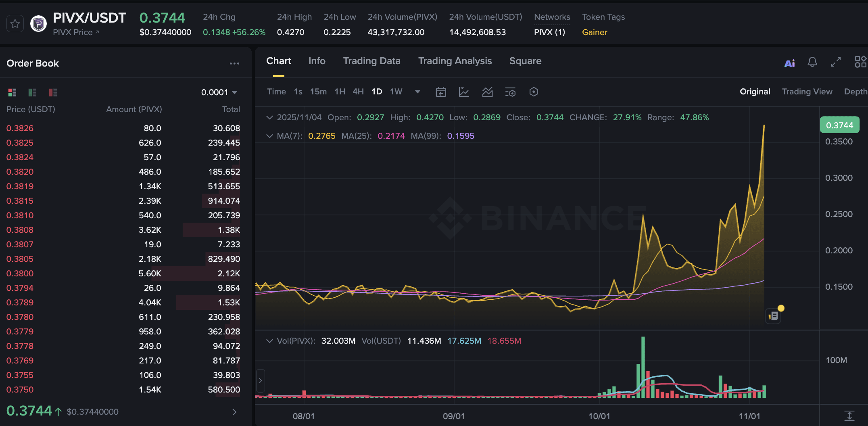Expand chart to fullscreen
Viewport: 868px width, 426px height.
tap(836, 62)
